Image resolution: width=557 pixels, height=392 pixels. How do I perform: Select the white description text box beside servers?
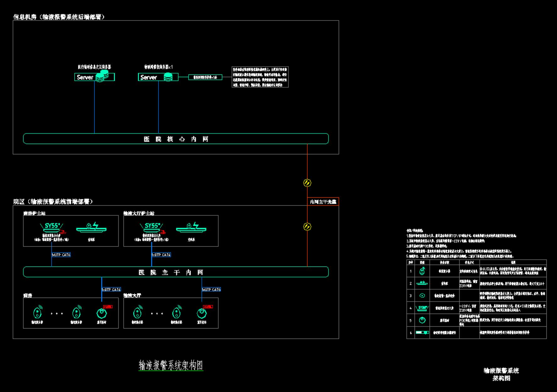click(260, 77)
